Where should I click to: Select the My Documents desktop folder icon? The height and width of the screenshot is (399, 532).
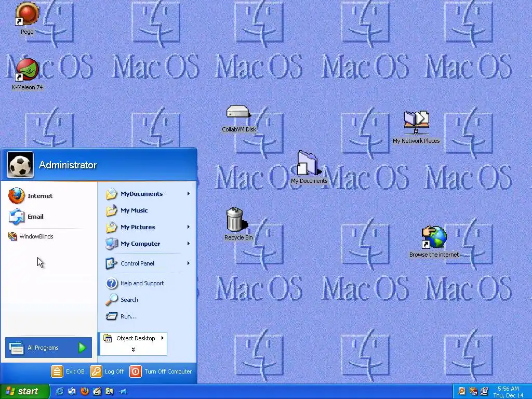pos(309,163)
